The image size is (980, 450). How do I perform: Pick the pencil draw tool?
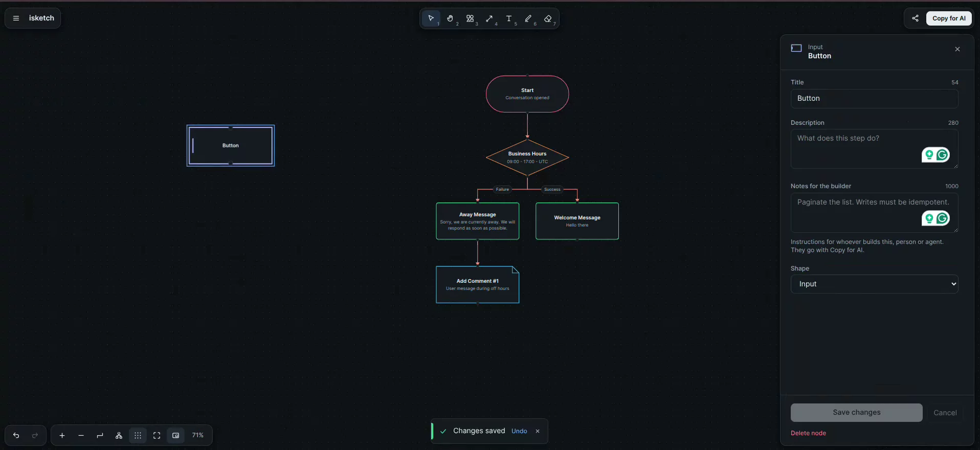(528, 19)
